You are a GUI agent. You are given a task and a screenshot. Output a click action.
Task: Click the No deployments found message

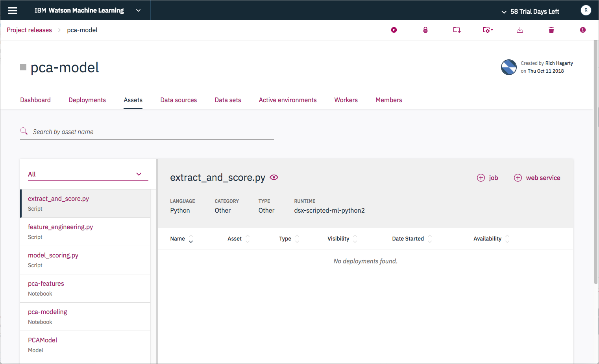click(x=366, y=261)
